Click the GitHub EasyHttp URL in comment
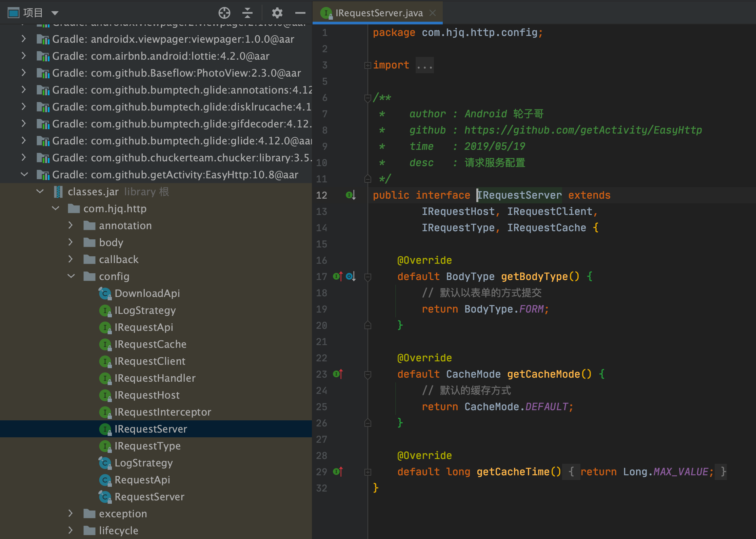This screenshot has width=756, height=539. pyautogui.click(x=583, y=130)
